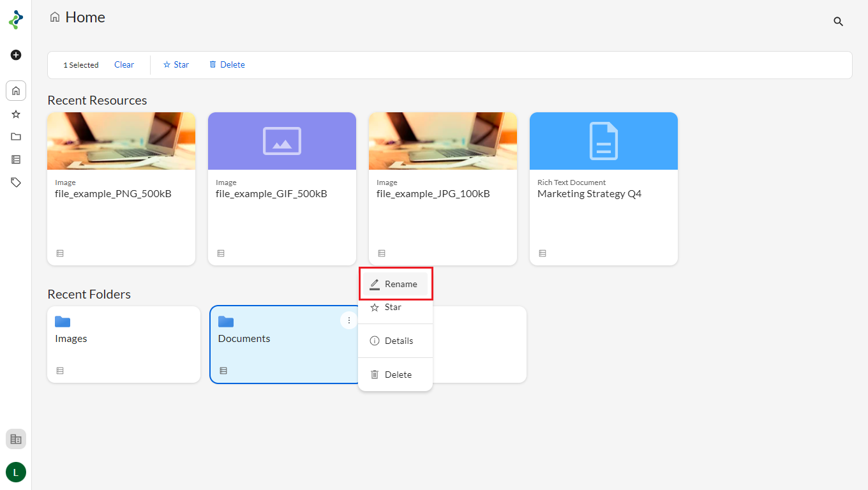Open the Starred section in sidebar
The height and width of the screenshot is (490, 868).
click(x=16, y=114)
